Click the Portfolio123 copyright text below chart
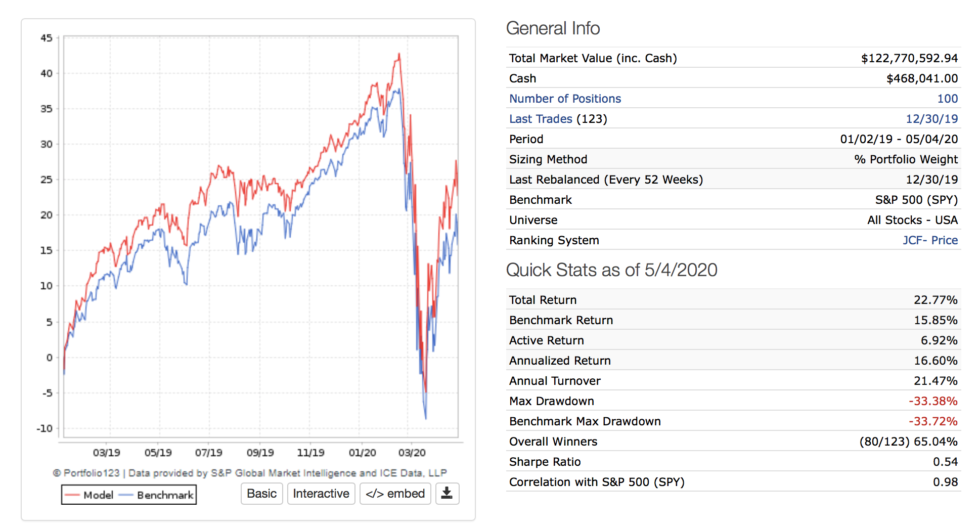 click(250, 473)
